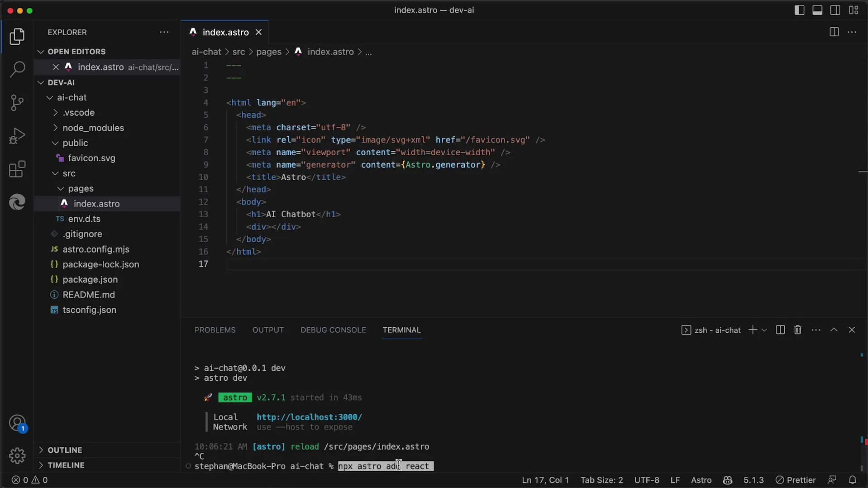Open the Run and Debug view
The image size is (868, 488).
click(x=17, y=136)
